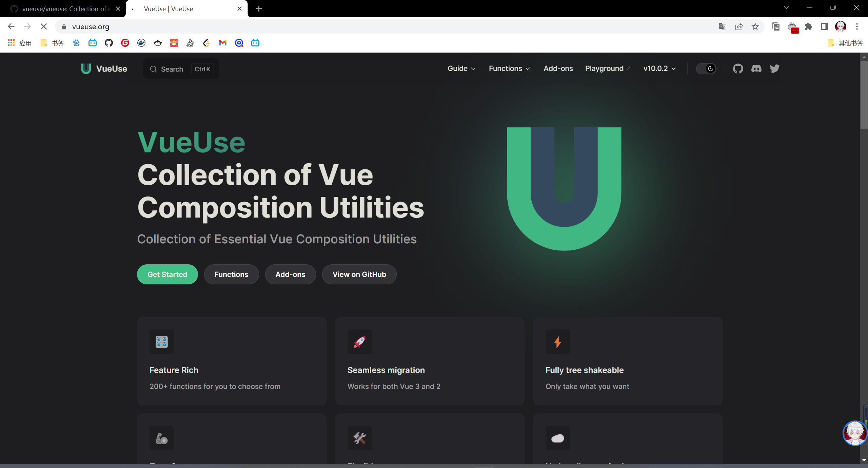868x468 pixels.
Task: Open the Add-ons navbar menu item
Action: click(x=558, y=69)
